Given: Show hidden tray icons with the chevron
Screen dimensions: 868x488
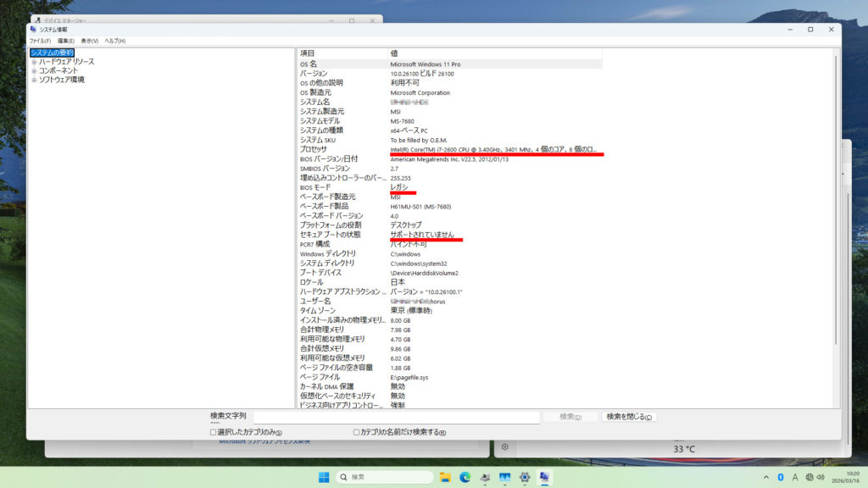Looking at the screenshot, I should [765, 477].
